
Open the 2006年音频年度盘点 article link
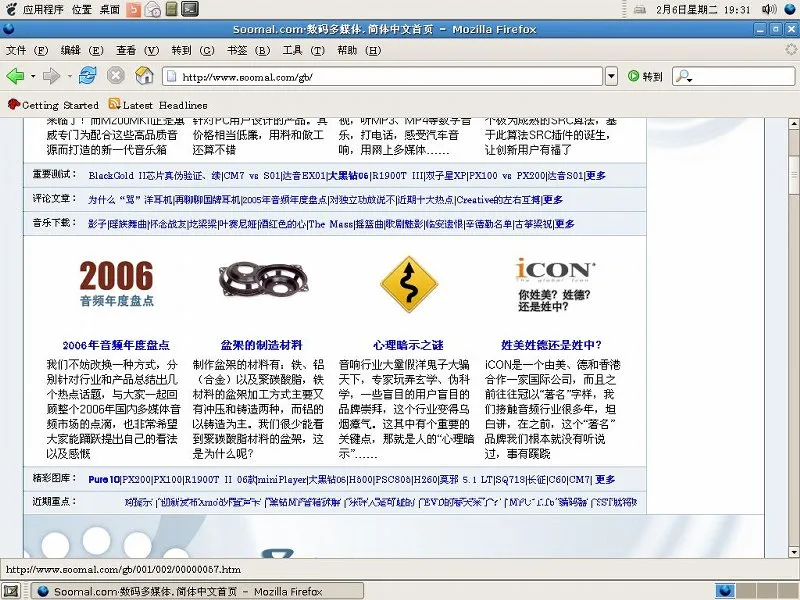point(116,345)
